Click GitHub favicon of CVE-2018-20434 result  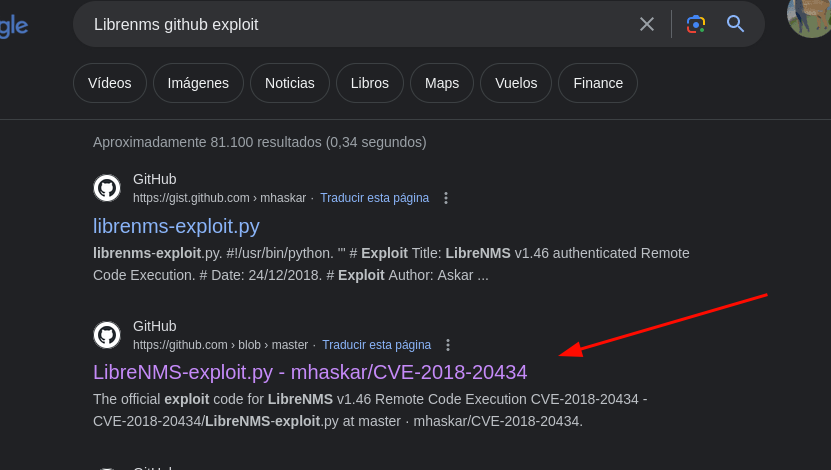pyautogui.click(x=107, y=335)
